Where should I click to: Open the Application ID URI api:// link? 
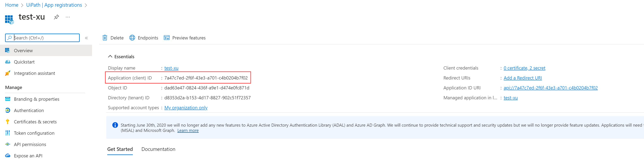pos(551,88)
